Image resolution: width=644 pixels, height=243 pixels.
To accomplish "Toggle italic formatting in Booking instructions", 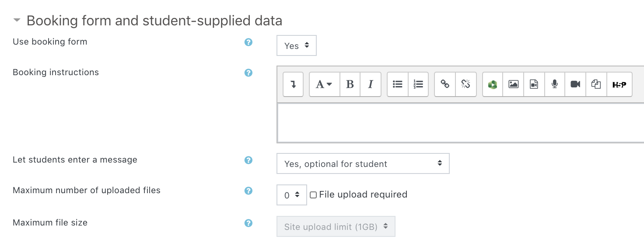I will coord(371,84).
